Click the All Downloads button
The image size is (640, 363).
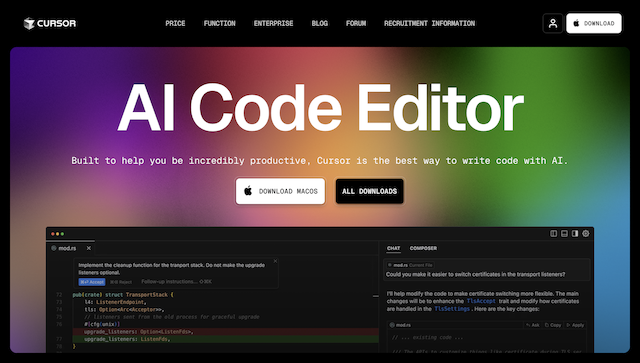pyautogui.click(x=369, y=191)
